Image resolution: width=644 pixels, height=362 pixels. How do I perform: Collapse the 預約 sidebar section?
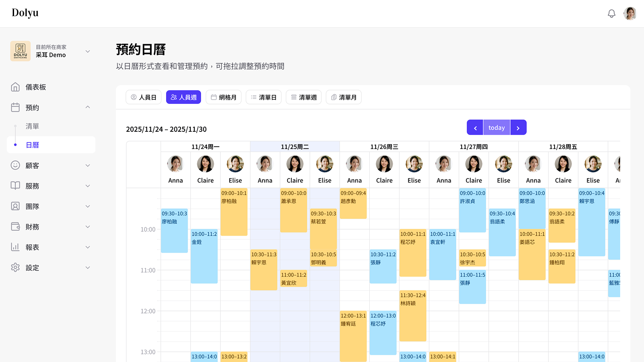coord(88,107)
